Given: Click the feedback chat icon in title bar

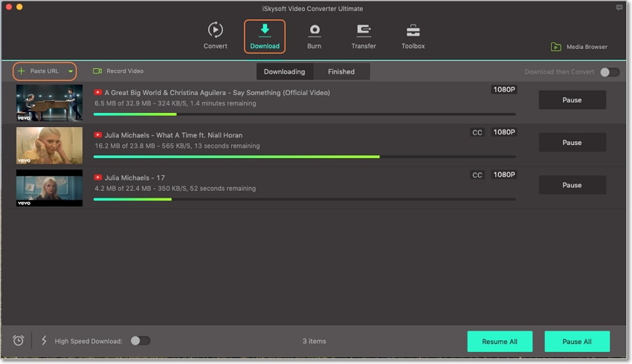Looking at the screenshot, I should point(619,7).
